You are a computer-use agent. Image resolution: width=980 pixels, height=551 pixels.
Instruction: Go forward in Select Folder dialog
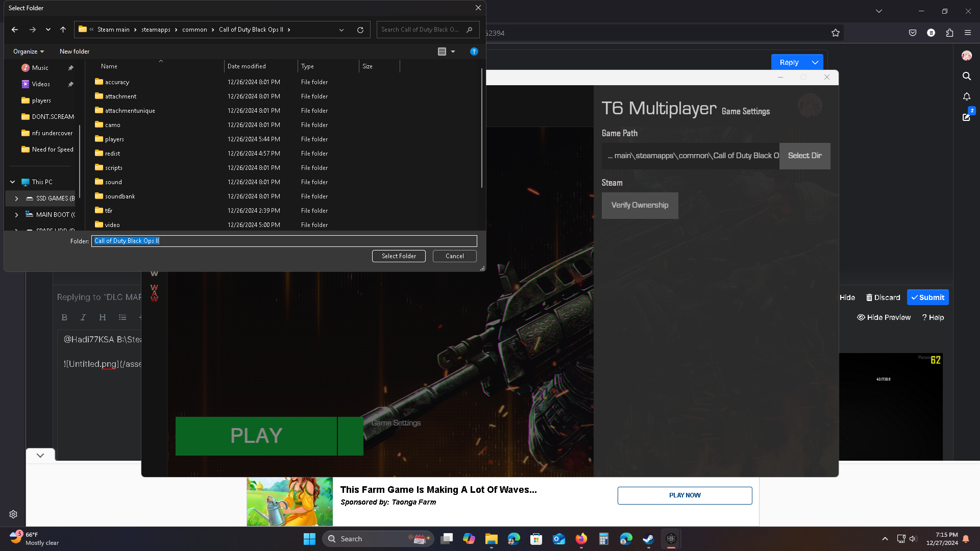click(33, 30)
